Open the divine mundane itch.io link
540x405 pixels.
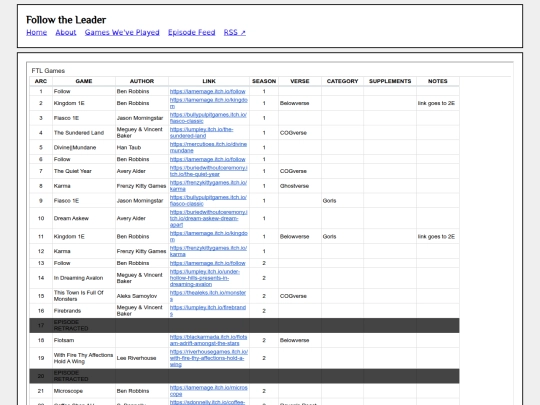tap(208, 147)
